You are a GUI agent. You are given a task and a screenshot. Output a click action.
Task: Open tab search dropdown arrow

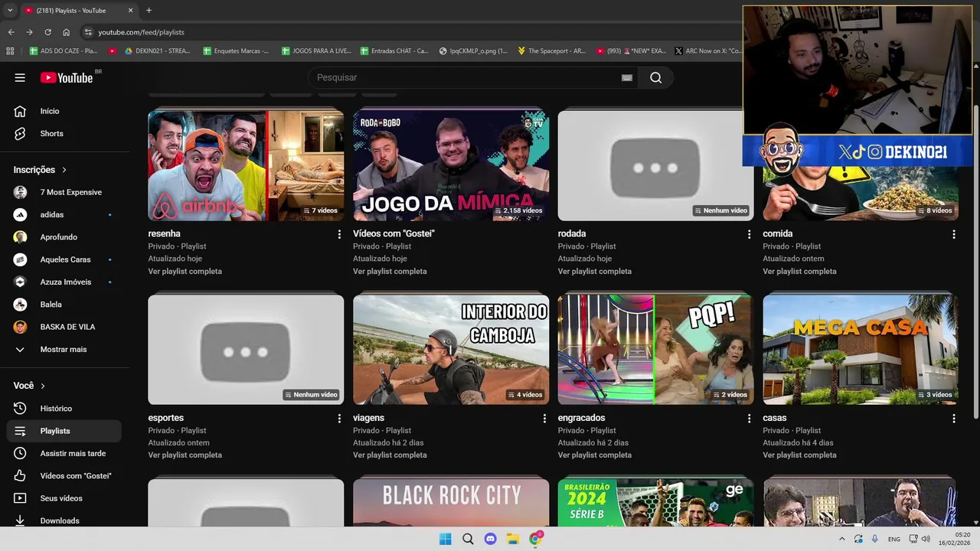(x=10, y=11)
